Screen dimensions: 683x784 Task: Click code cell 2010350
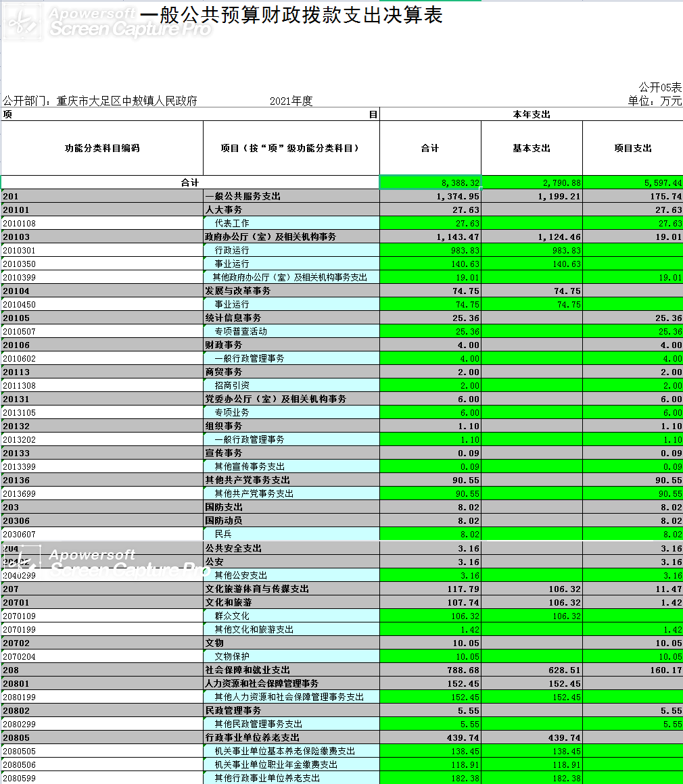(102, 264)
